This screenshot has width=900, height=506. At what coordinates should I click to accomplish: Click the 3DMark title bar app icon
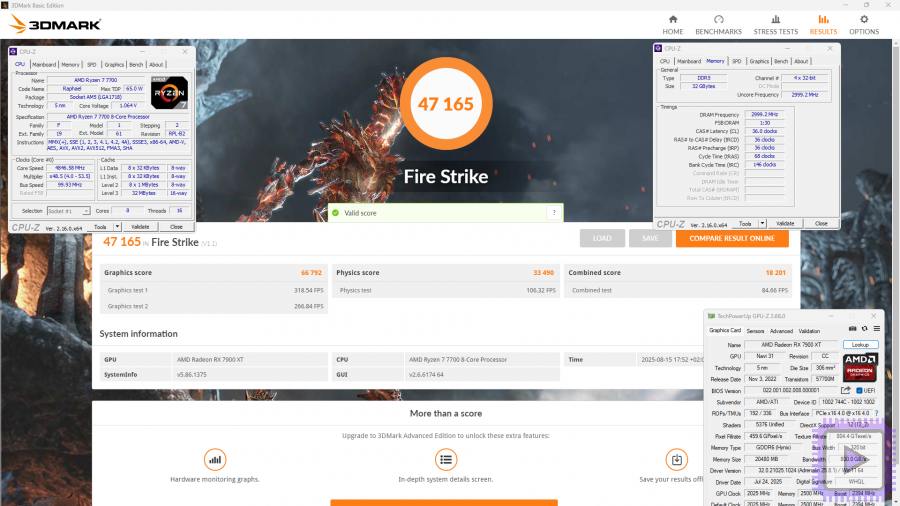[5, 5]
